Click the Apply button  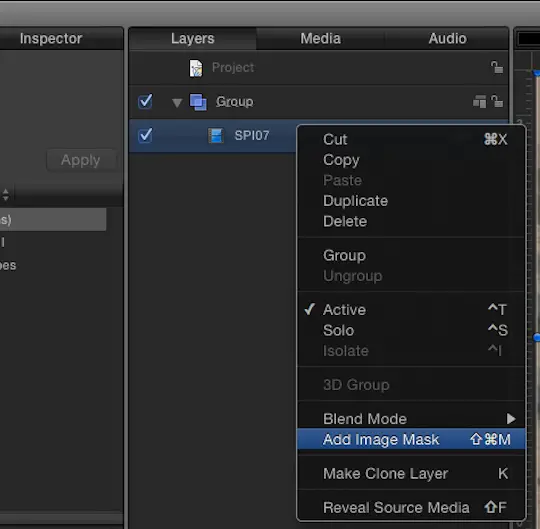81,160
